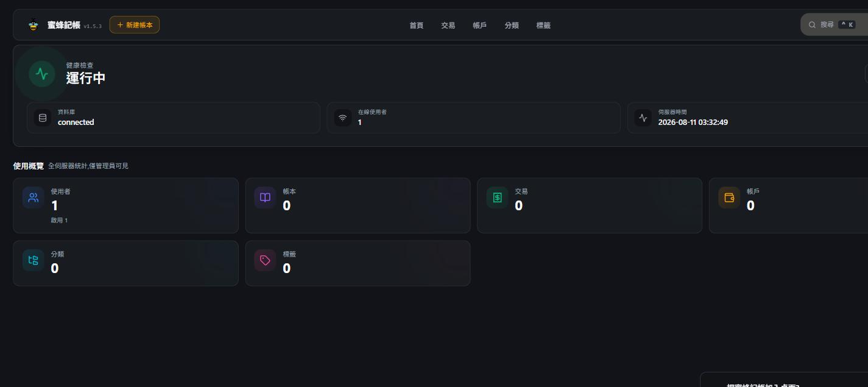868x387 pixels.
Task: Click the purple ledger book icon
Action: 265,197
